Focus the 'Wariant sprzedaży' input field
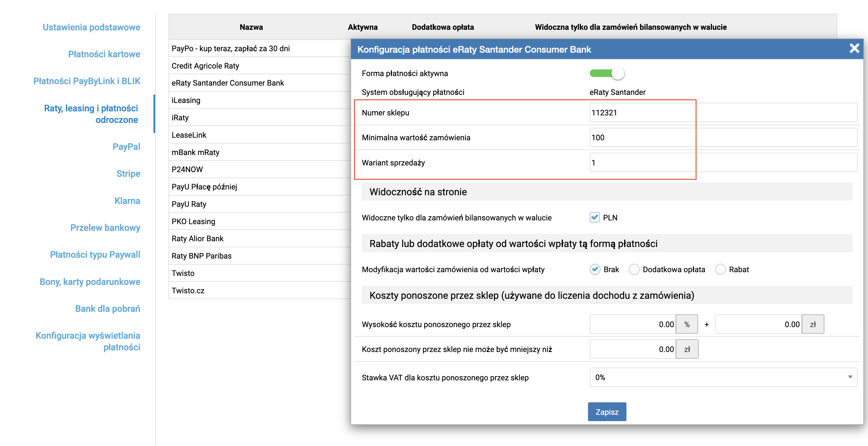This screenshot has height=446, width=868. tap(724, 162)
